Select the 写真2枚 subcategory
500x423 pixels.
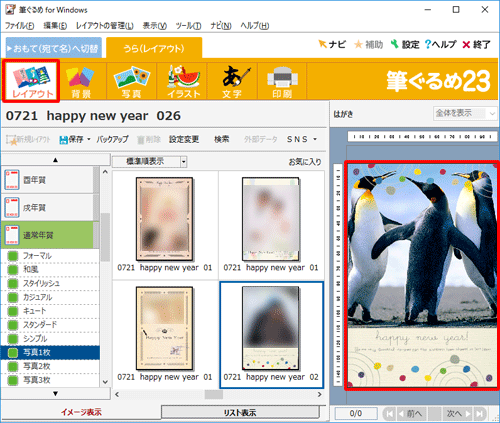pyautogui.click(x=50, y=366)
